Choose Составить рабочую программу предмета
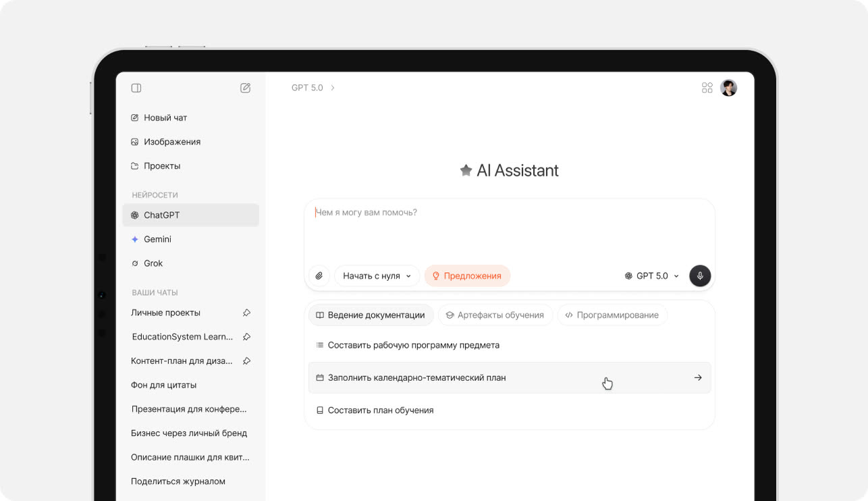Screen dimensions: 868x501 coord(510,345)
